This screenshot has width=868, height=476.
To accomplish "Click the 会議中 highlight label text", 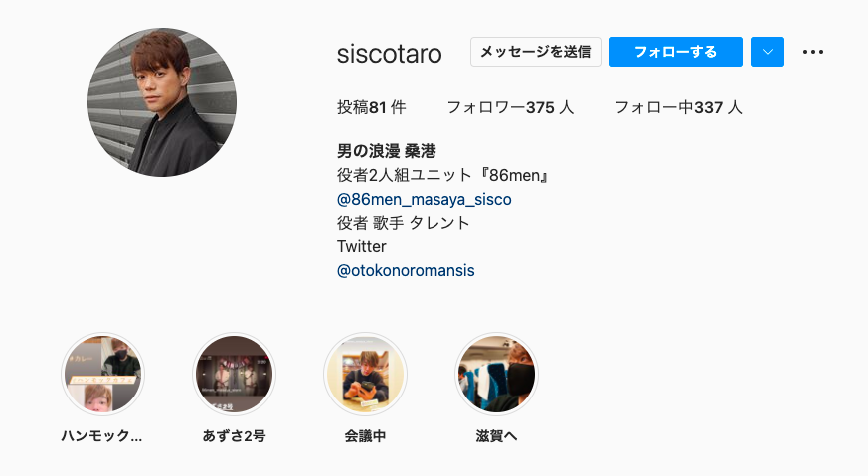I will click(365, 436).
